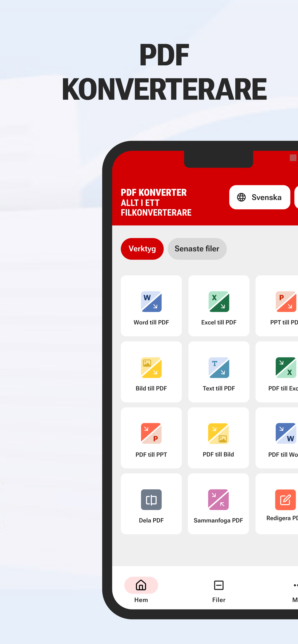Open the Excel till PDF converter icon

tap(219, 302)
